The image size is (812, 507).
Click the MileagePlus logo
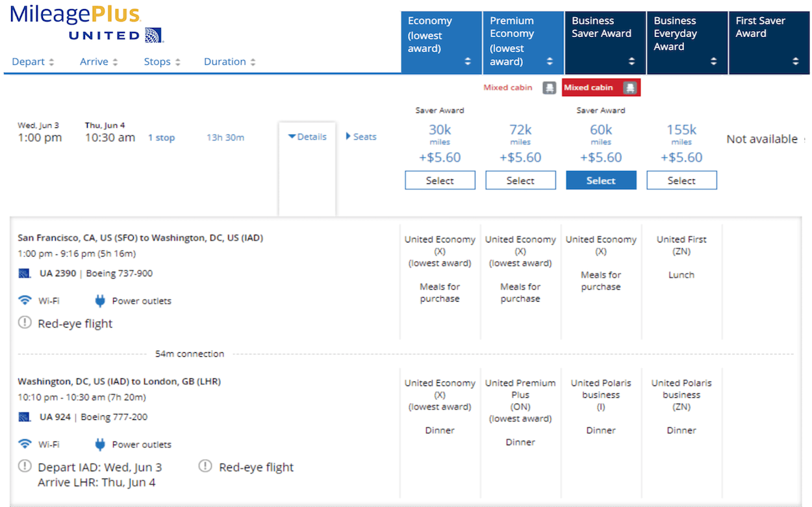(x=75, y=14)
